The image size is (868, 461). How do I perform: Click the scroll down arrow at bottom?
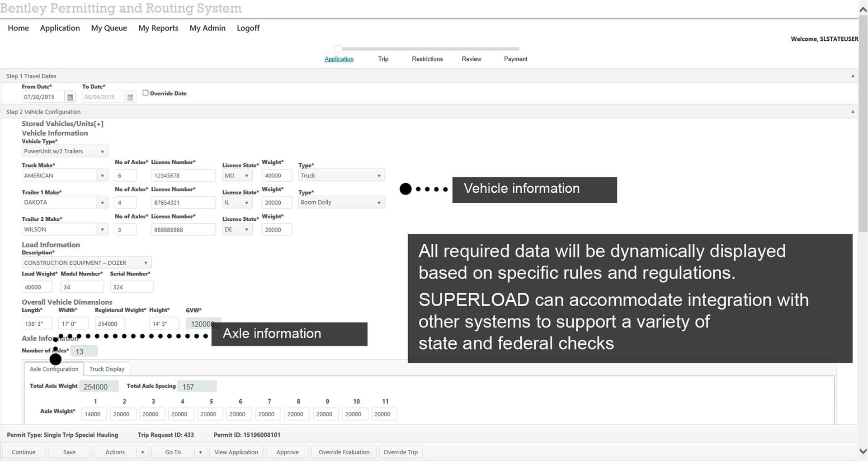(x=863, y=451)
